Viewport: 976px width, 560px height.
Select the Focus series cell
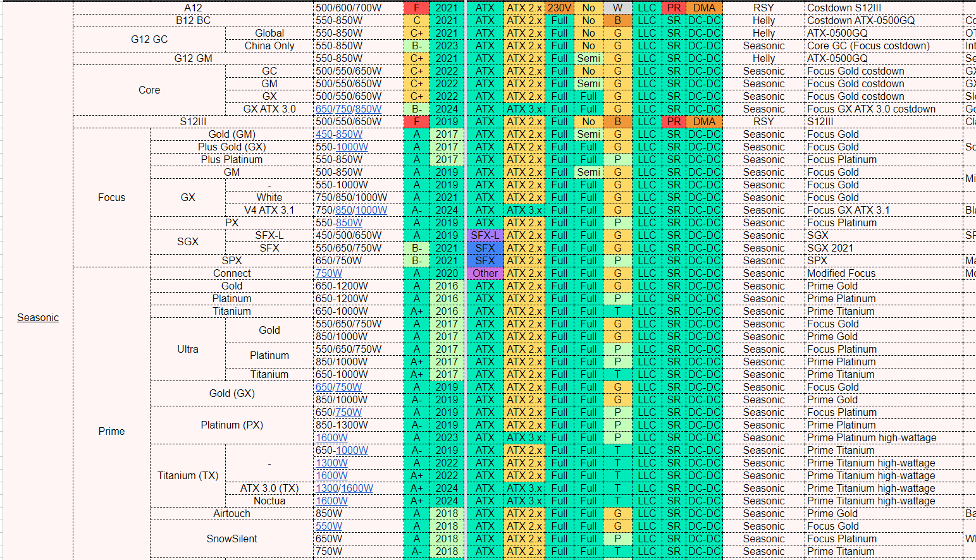click(111, 197)
